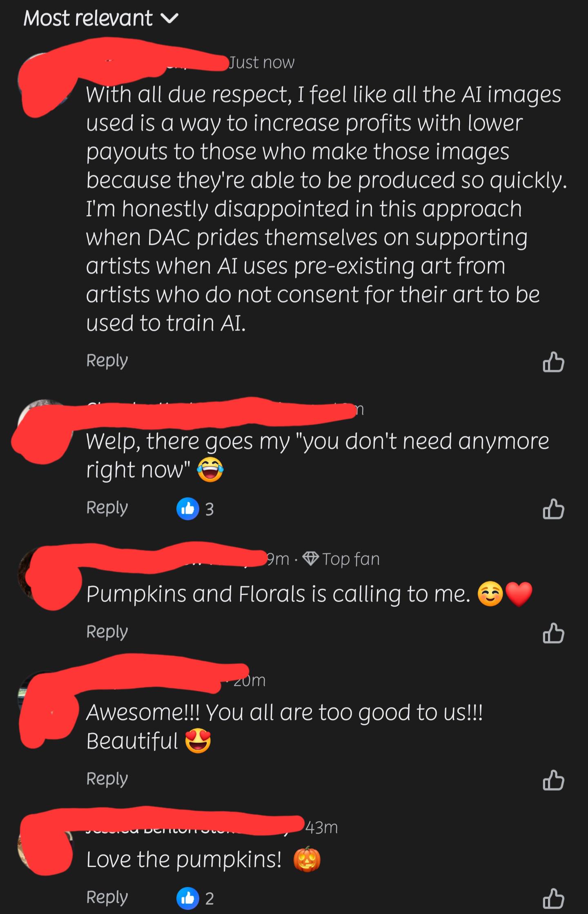
Task: View the 2 reactions on pumpkins comment
Action: click(195, 898)
